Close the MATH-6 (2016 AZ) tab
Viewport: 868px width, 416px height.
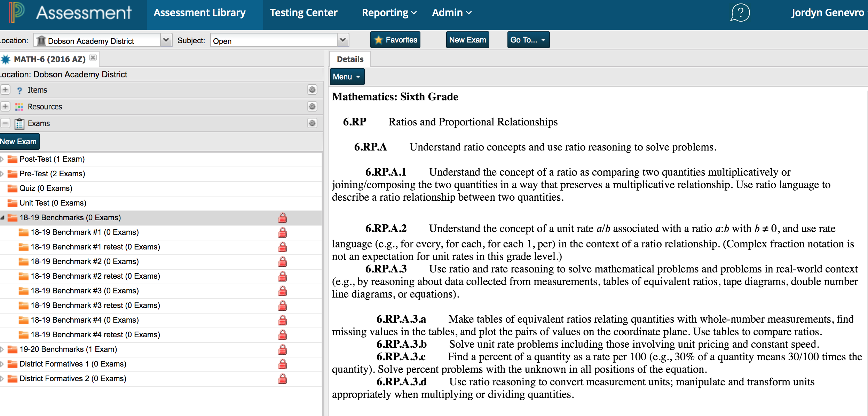coord(93,58)
